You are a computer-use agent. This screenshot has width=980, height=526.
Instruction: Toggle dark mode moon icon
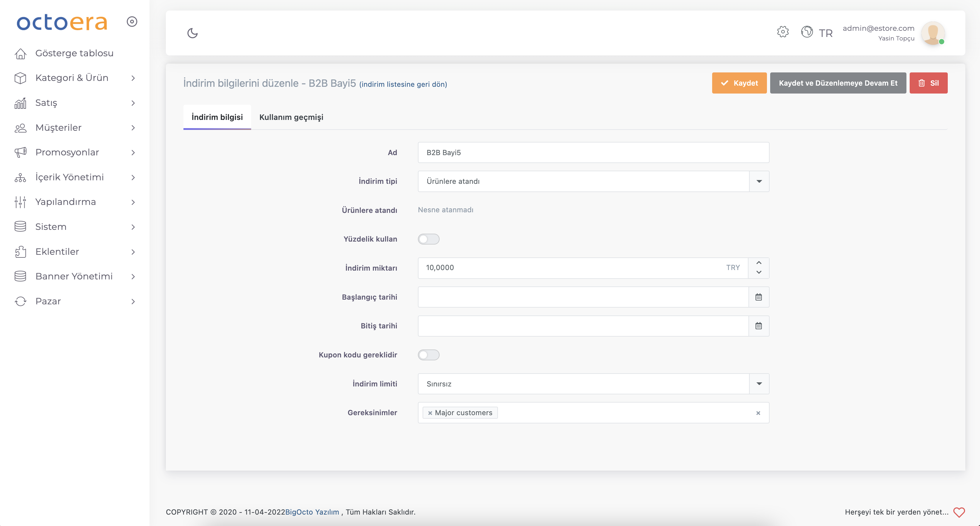[x=193, y=33]
